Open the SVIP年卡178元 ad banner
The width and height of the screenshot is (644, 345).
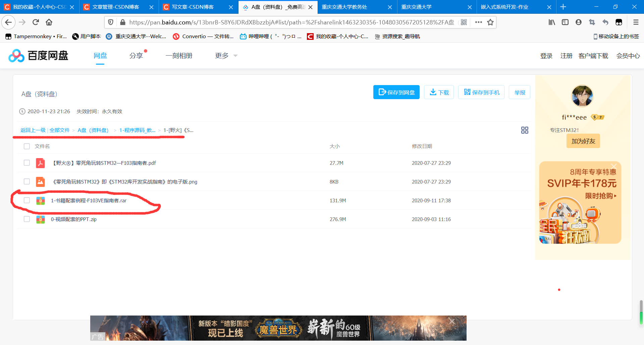click(580, 203)
